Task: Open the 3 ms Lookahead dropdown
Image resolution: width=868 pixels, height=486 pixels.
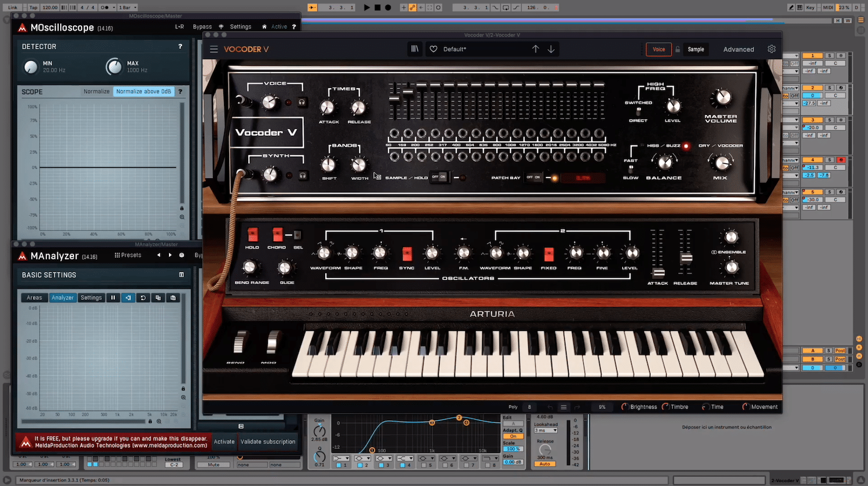Action: (x=546, y=430)
